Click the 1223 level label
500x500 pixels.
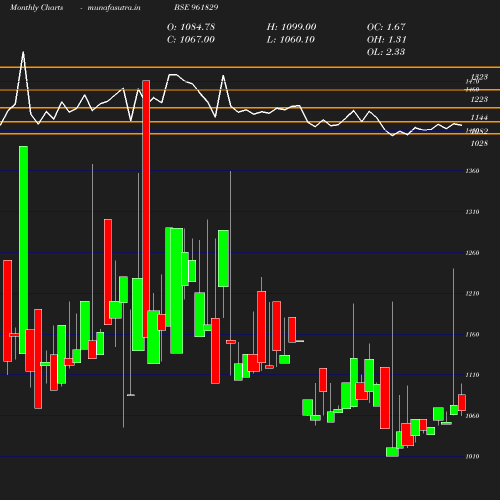pos(479,99)
